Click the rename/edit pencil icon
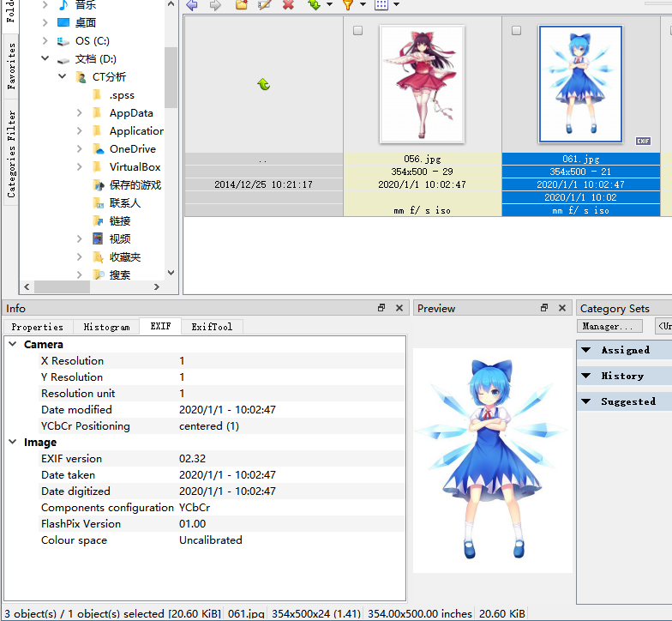Viewport: 672px width, 621px height. (x=265, y=5)
